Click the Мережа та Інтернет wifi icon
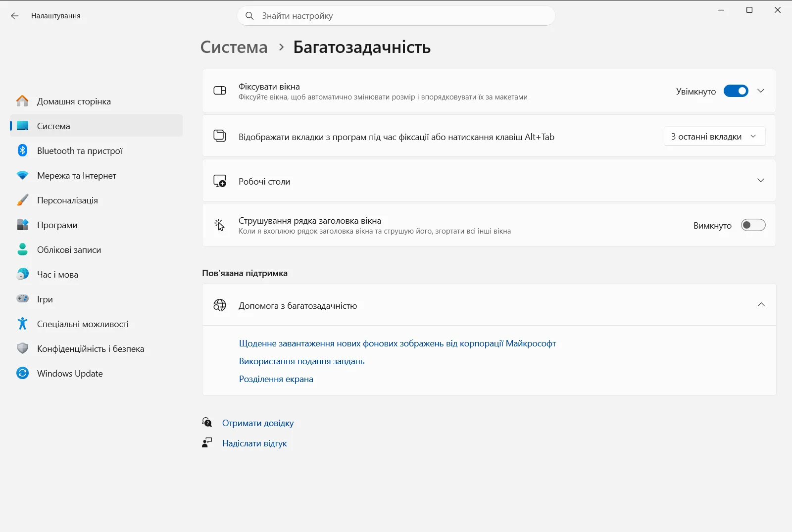 (22, 175)
